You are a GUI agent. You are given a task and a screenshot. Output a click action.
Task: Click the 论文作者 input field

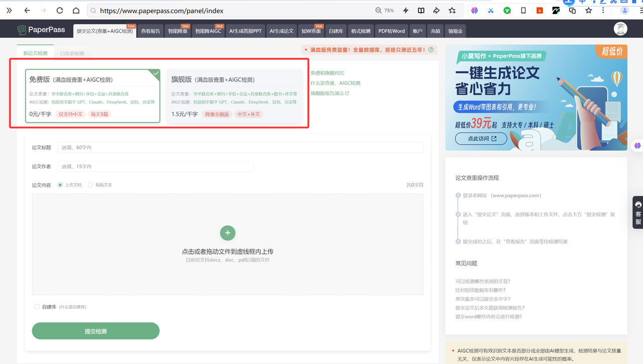tap(156, 166)
